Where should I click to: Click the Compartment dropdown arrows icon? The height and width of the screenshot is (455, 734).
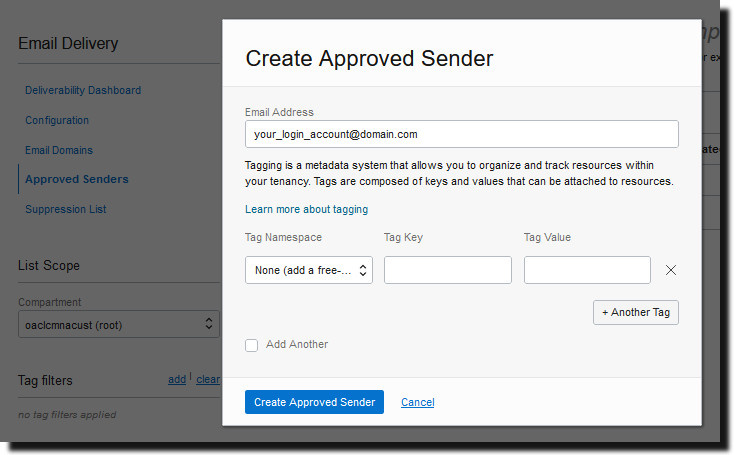point(209,324)
